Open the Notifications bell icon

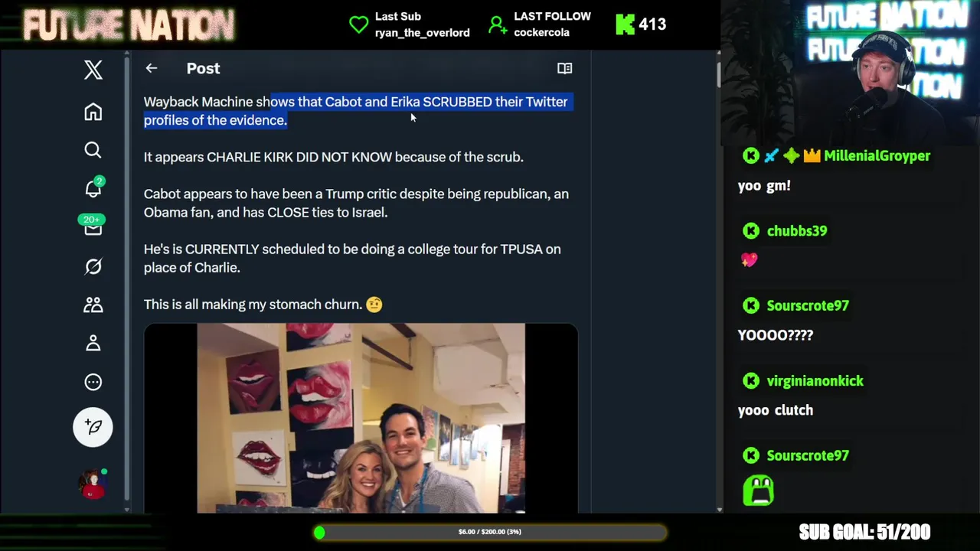[x=93, y=187]
